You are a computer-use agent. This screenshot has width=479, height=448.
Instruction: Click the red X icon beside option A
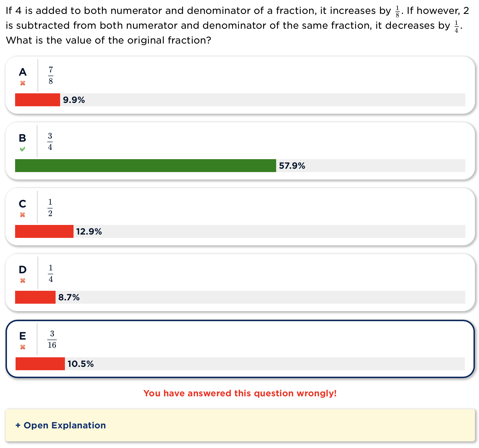23,83
